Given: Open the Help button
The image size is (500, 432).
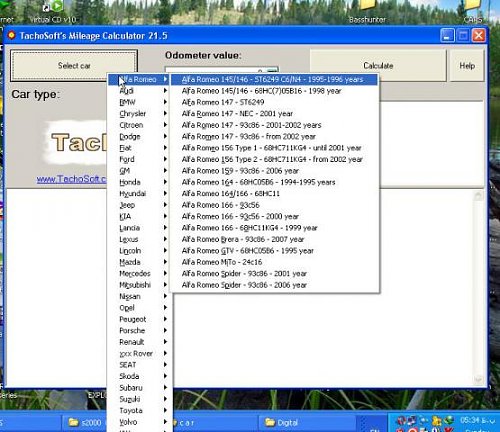Looking at the screenshot, I should tap(467, 65).
